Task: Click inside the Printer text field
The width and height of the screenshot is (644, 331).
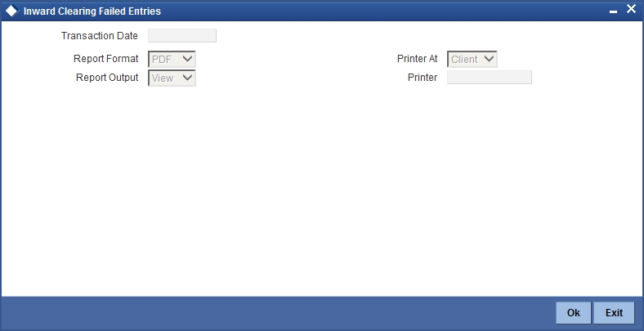Action: coord(490,77)
